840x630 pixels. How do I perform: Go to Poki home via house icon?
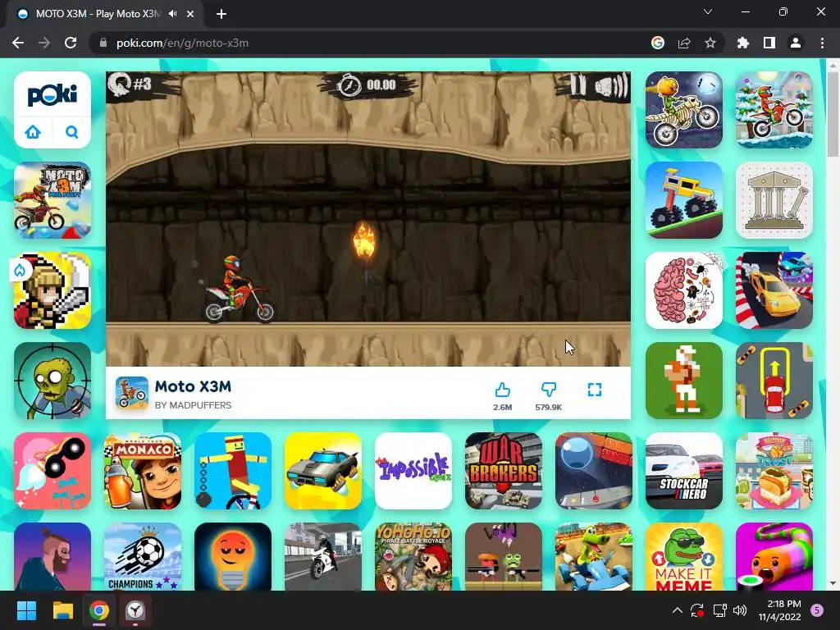pos(33,132)
